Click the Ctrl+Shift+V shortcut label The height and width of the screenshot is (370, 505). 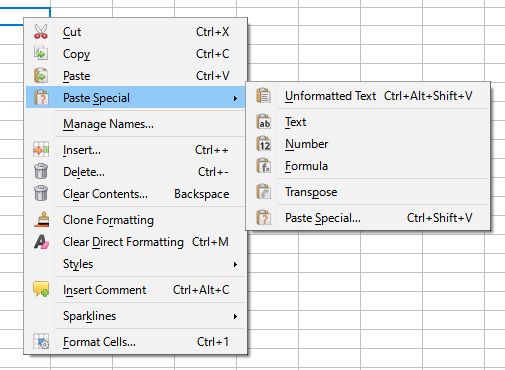point(440,218)
